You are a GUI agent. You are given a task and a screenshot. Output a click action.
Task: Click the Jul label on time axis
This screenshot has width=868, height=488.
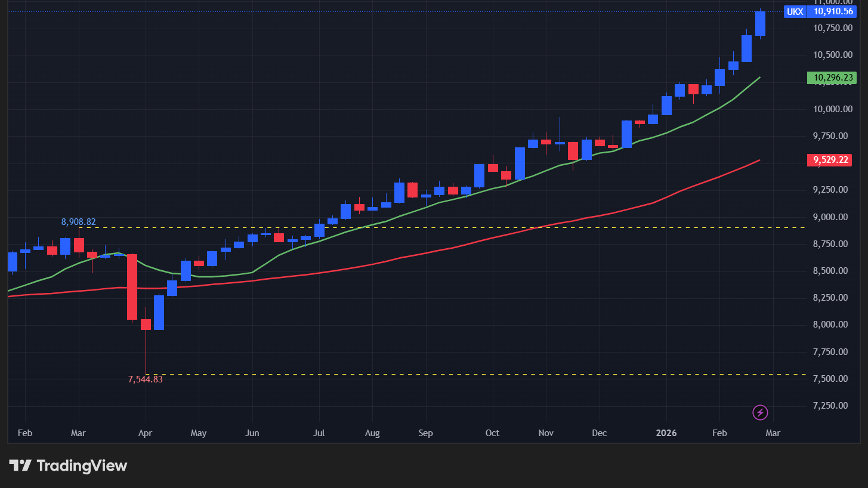click(319, 433)
